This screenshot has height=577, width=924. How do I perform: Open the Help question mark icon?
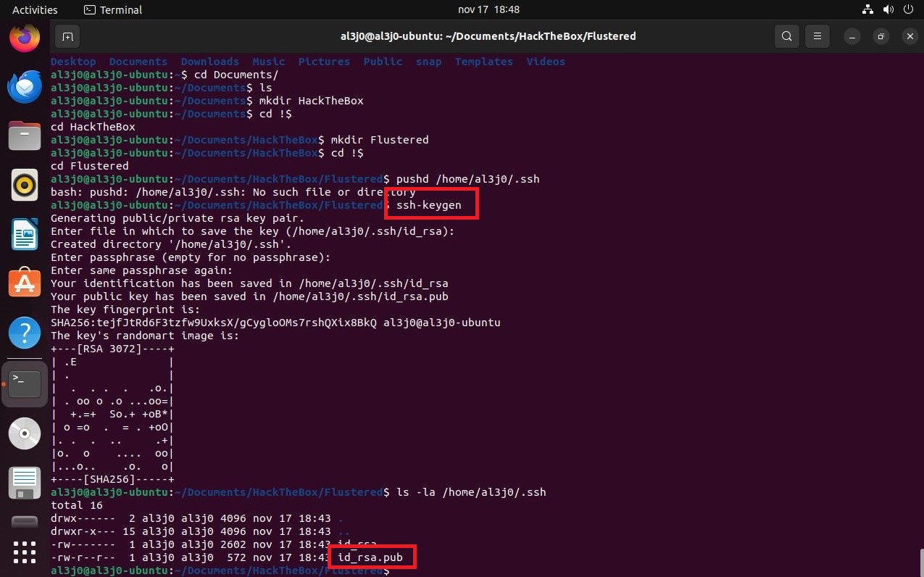[25, 333]
